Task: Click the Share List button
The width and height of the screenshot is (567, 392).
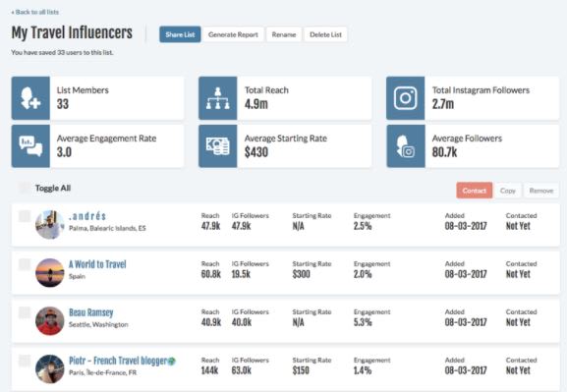Action: 180,34
